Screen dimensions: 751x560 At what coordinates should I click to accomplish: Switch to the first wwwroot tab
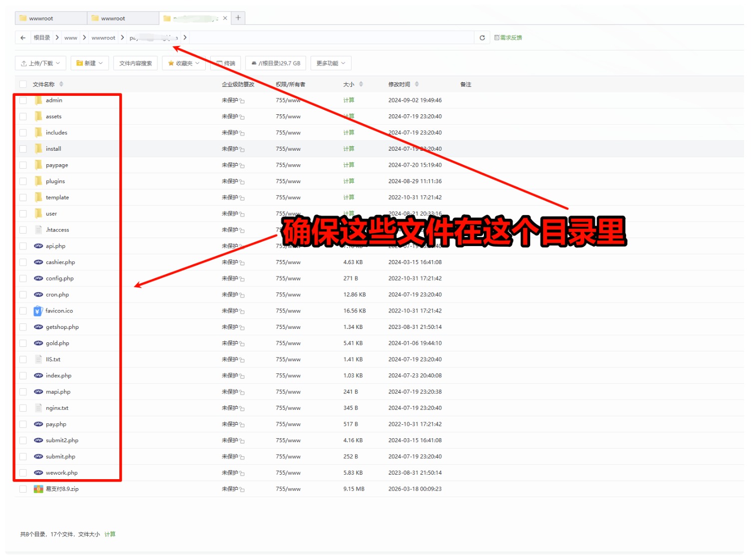point(50,18)
